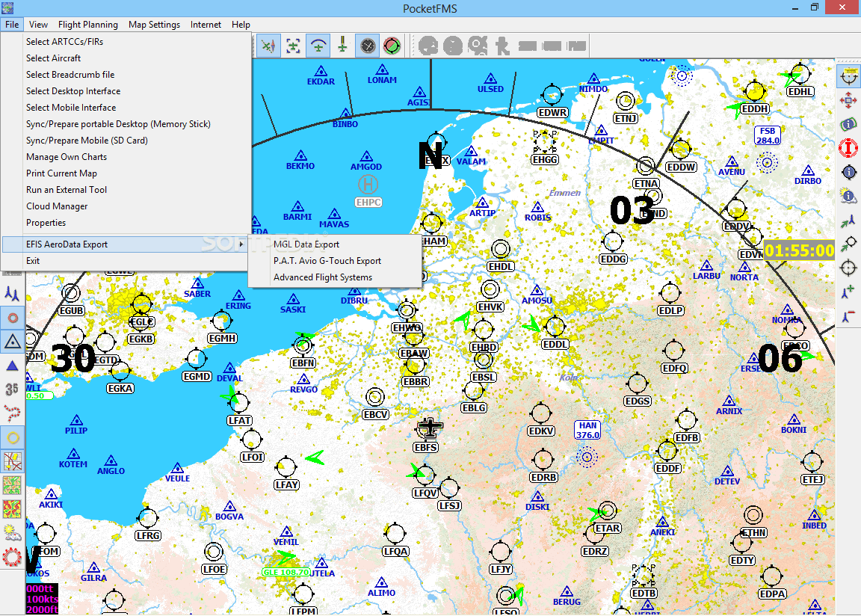Click the GLE 108.70 green frequency label
861x616 pixels.
[x=286, y=572]
